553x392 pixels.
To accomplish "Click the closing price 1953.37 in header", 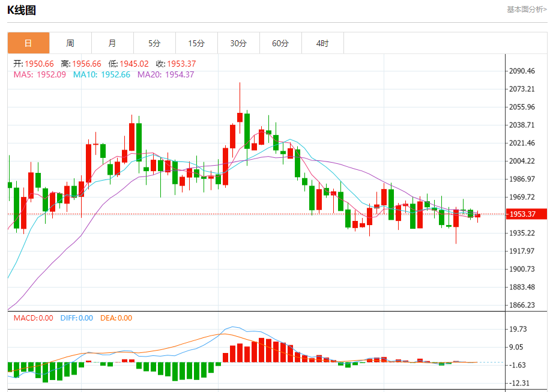I will click(x=181, y=64).
